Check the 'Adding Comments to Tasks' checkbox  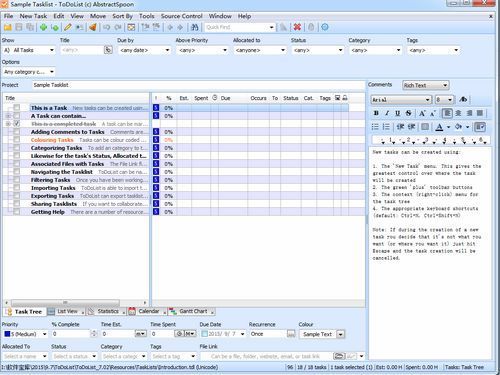(17, 132)
